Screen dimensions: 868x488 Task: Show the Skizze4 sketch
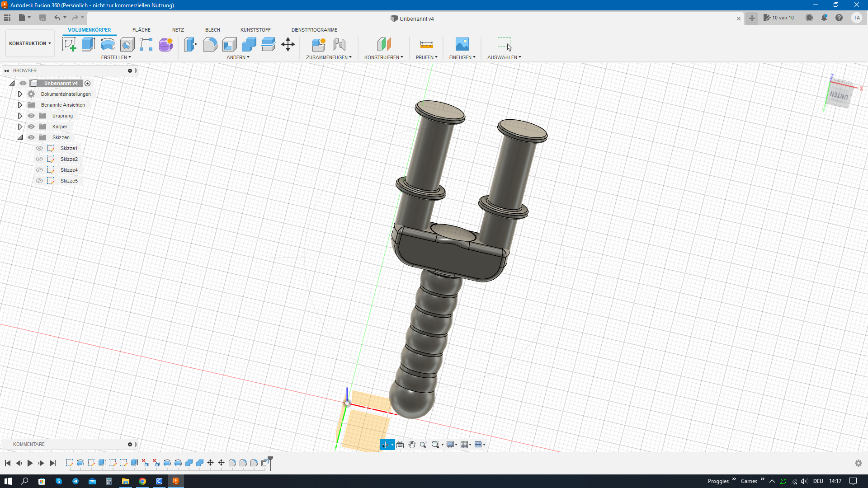[x=39, y=170]
